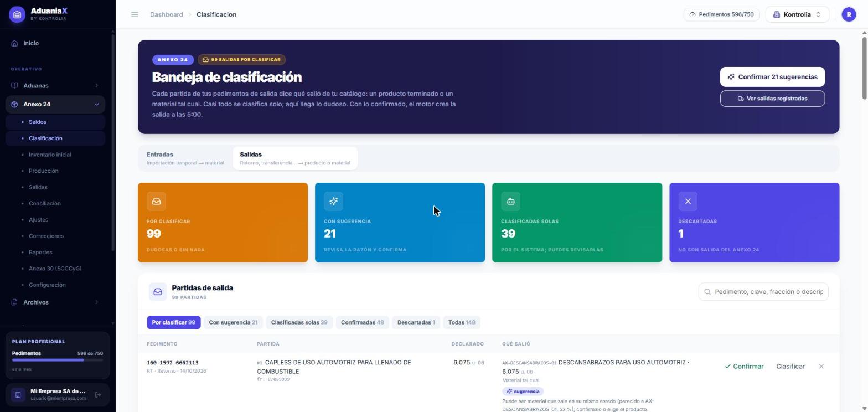
Task: Switch to the Entradas tab
Action: click(185, 158)
